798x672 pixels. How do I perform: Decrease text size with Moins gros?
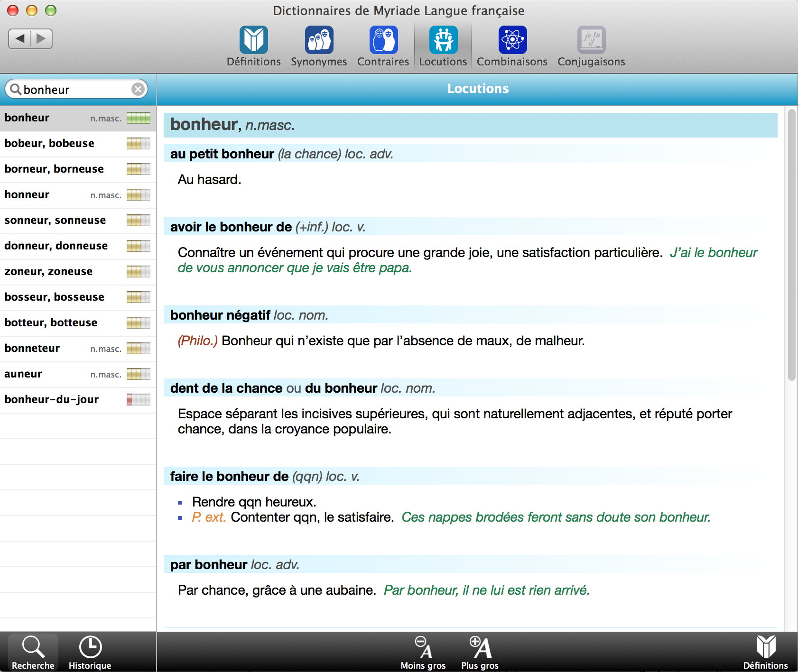(x=423, y=653)
